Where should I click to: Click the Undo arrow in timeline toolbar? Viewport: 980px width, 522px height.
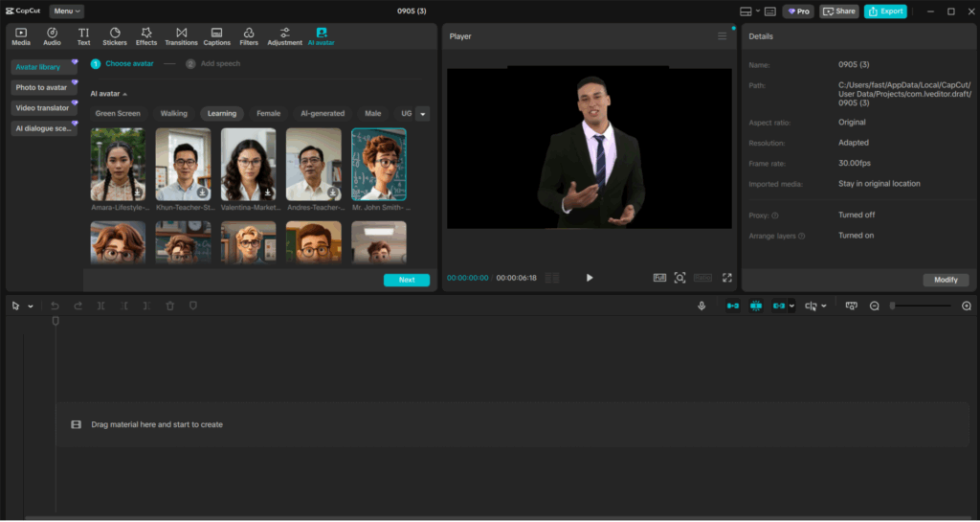point(55,306)
